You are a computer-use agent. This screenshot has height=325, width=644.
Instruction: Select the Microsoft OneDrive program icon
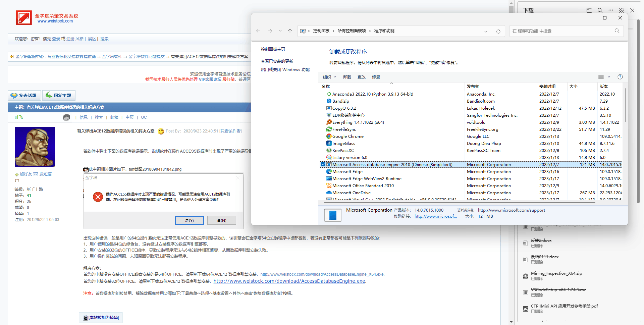point(329,193)
